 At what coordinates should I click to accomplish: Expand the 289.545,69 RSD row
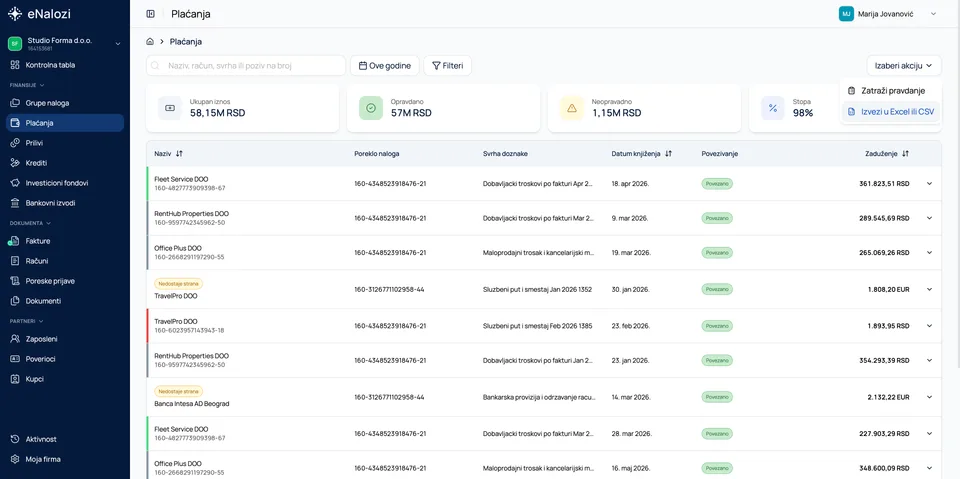pyautogui.click(x=929, y=218)
